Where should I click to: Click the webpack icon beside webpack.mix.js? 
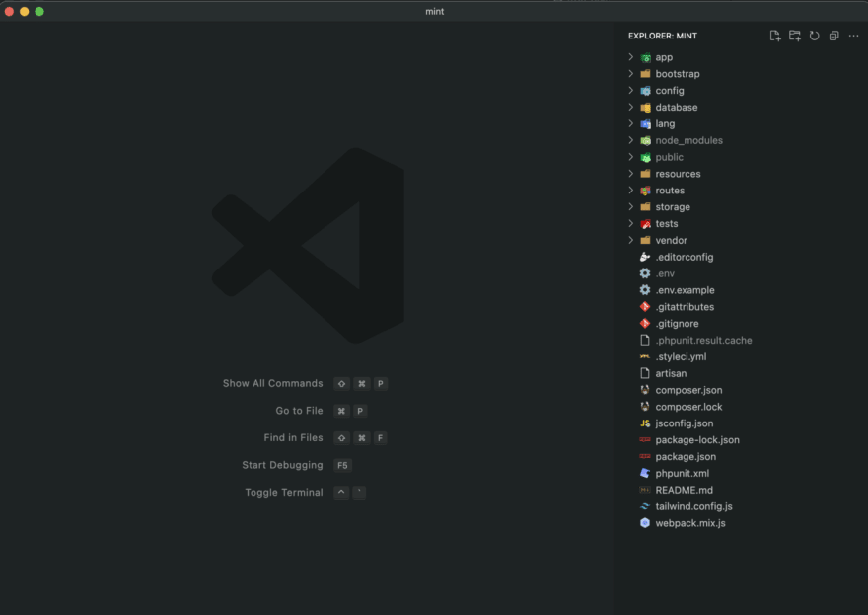pos(645,523)
